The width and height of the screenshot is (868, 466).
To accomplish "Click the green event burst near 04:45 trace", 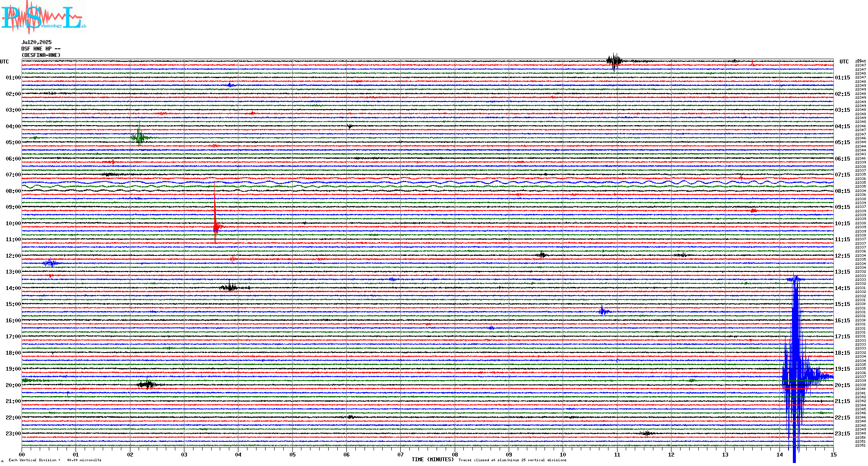I will coord(139,137).
